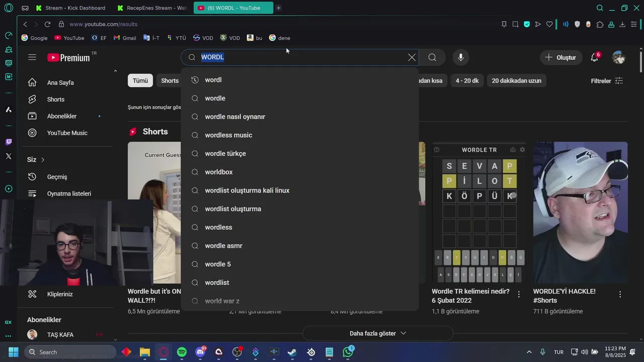Open Steam from the taskbar
This screenshot has width=644, height=362.
[x=292, y=352]
